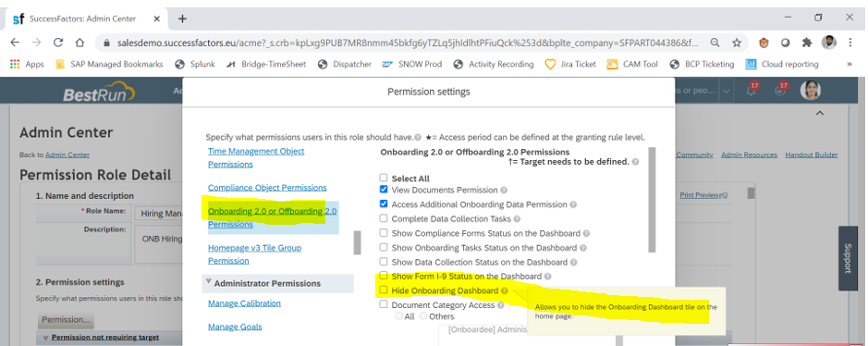Collapse the Administrator Permissions section
This screenshot has height=346, width=868.
pos(209,282)
